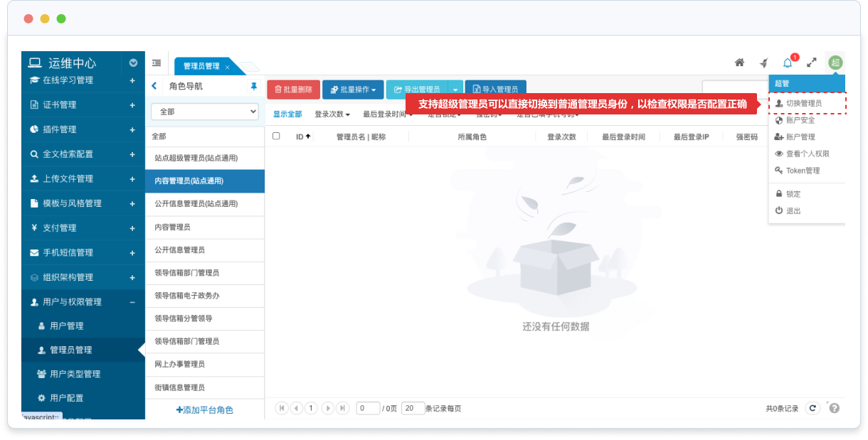Click the home icon in top bar

tap(739, 63)
